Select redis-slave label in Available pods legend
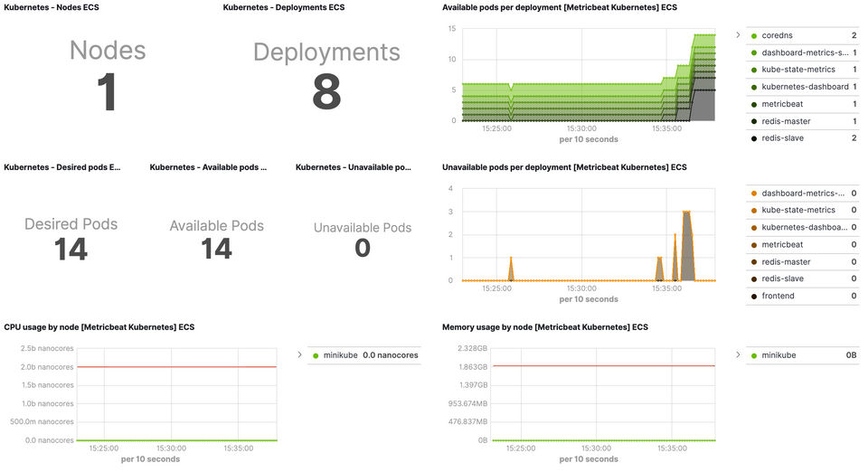 (783, 138)
